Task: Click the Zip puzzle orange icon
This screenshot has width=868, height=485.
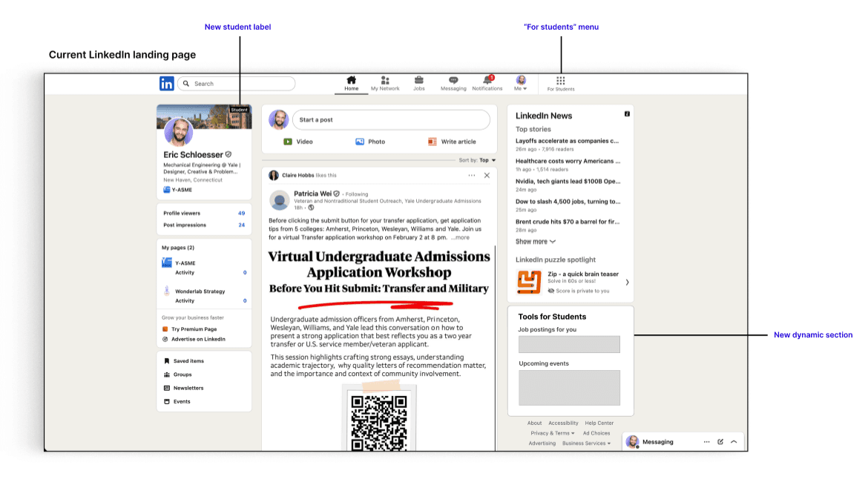Action: pyautogui.click(x=529, y=281)
